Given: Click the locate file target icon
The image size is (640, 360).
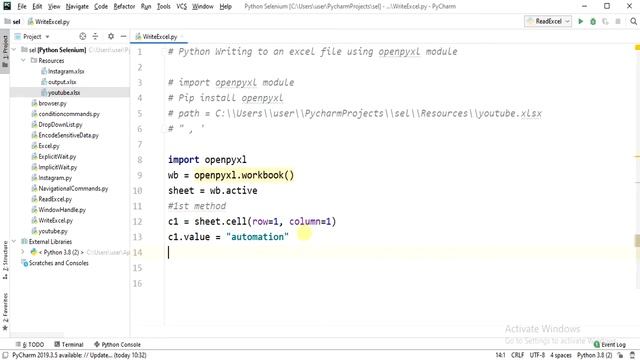Looking at the screenshot, I should click(x=83, y=36).
